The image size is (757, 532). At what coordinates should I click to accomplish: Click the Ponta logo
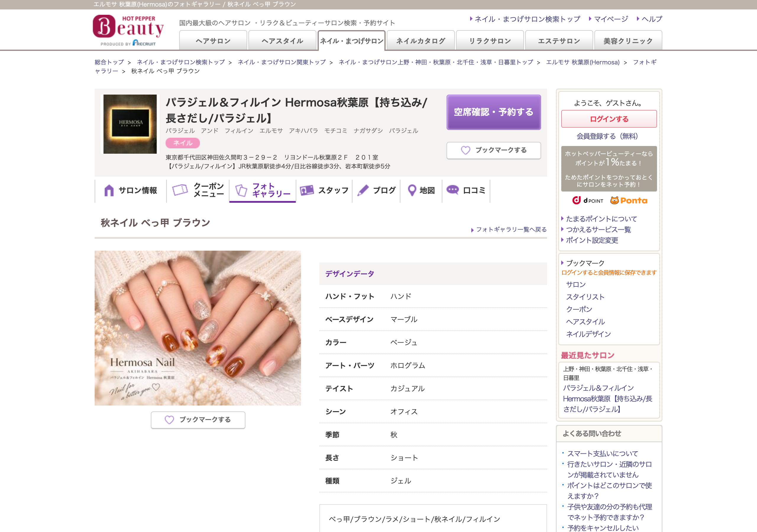point(628,200)
